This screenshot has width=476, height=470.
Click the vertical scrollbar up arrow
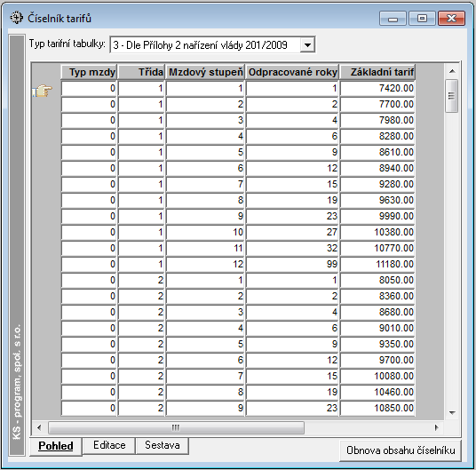[x=452, y=71]
